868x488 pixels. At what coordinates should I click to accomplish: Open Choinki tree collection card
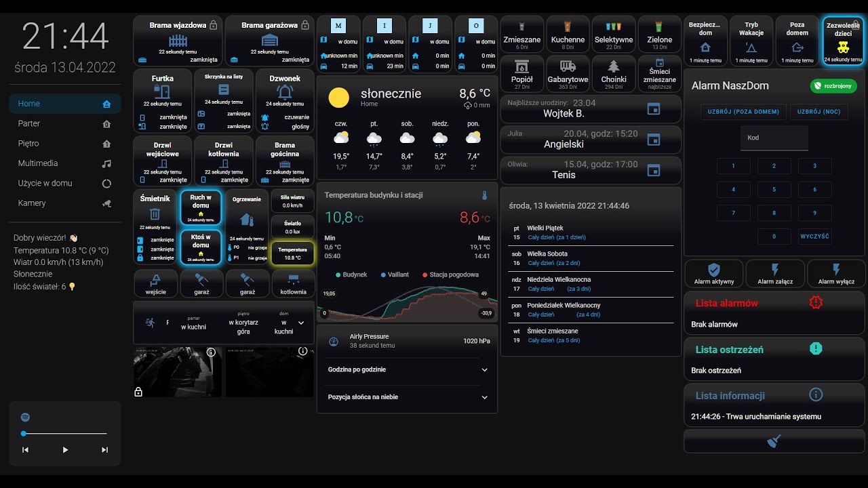click(x=614, y=73)
